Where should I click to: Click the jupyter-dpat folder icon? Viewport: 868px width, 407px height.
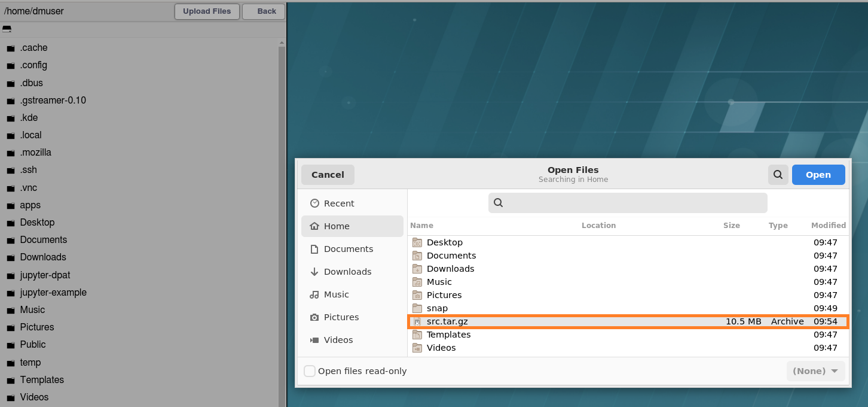click(10, 276)
